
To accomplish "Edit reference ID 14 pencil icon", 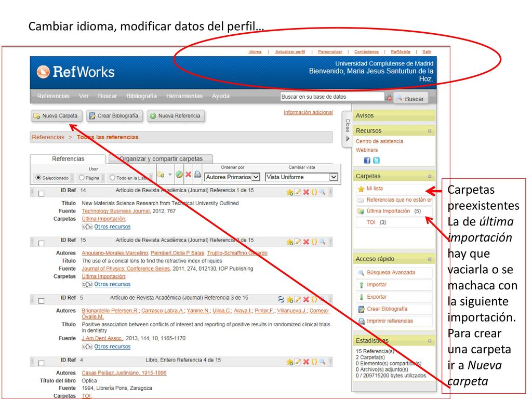I will (298, 192).
